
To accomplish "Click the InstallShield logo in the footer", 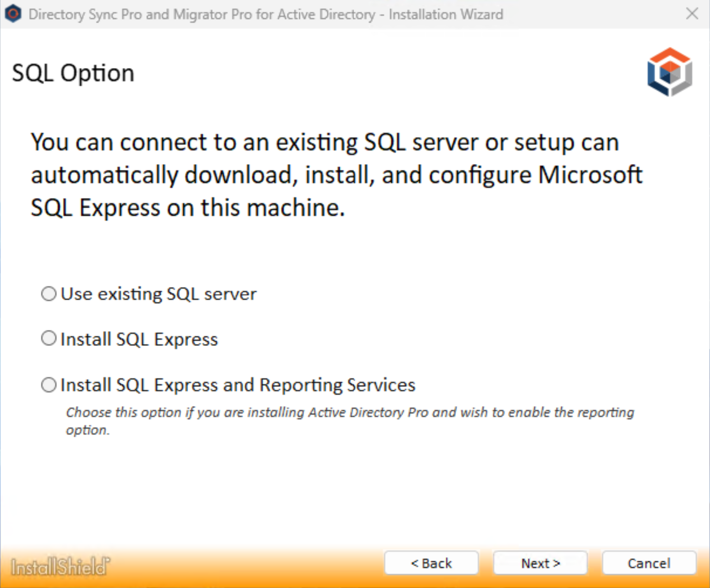I will pos(60,566).
